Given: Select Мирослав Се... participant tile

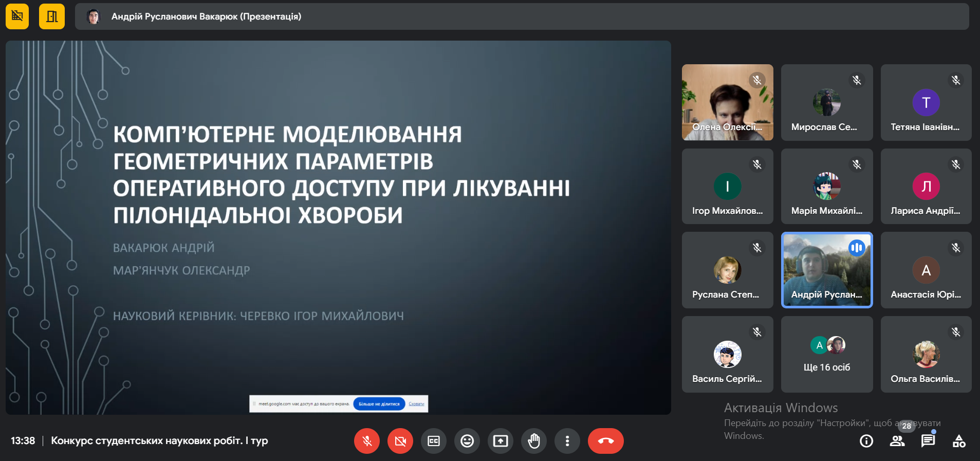Looking at the screenshot, I should coord(827,102).
